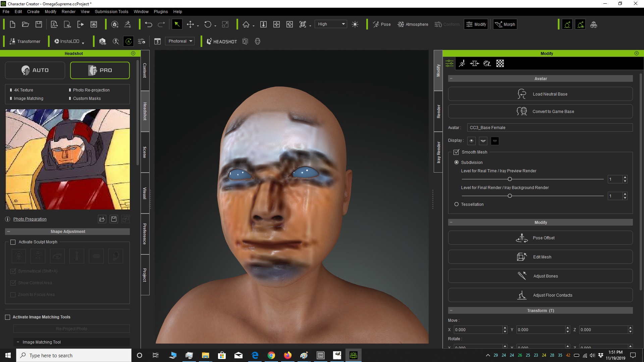Open the Photoreal shader dropdown
The image size is (644, 362).
point(180,41)
